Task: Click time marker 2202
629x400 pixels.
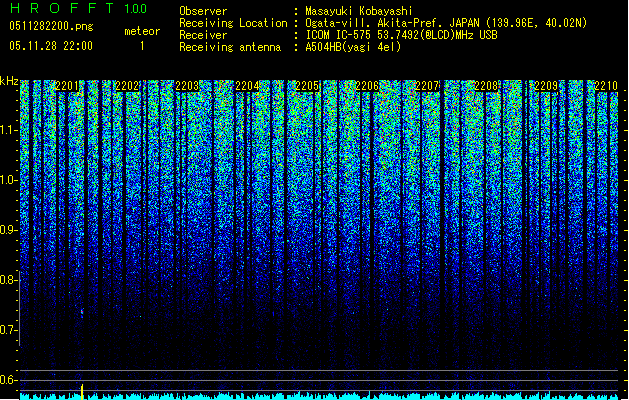Action: coord(127,86)
